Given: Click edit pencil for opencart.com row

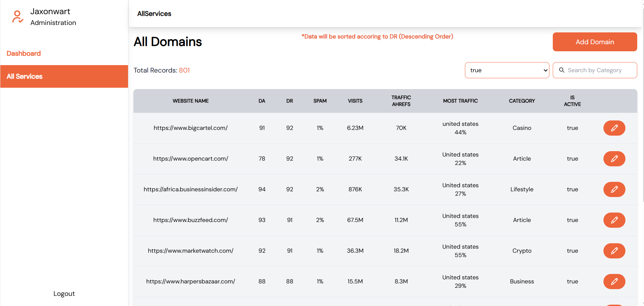Looking at the screenshot, I should tap(614, 159).
